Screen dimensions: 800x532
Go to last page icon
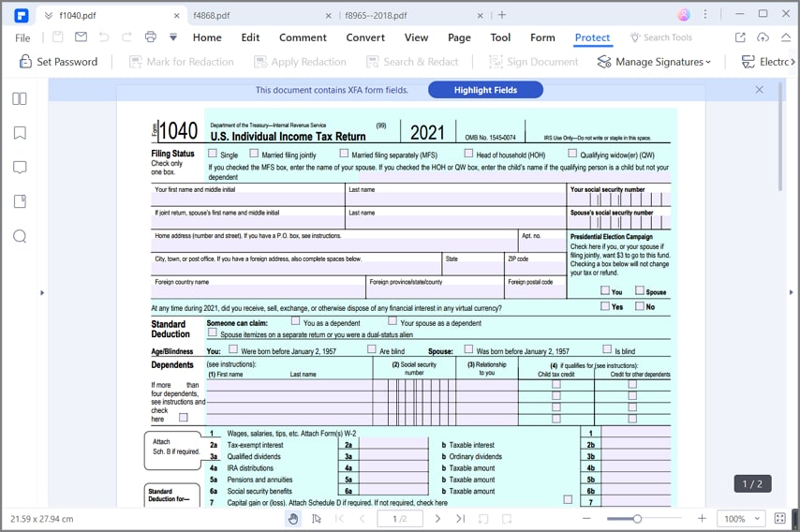point(460,519)
